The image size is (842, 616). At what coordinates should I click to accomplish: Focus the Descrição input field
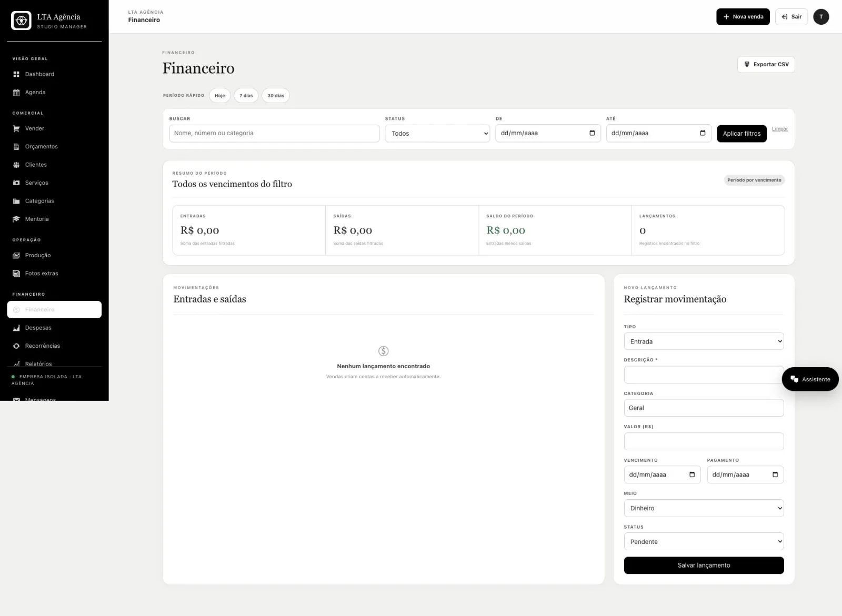pos(704,375)
